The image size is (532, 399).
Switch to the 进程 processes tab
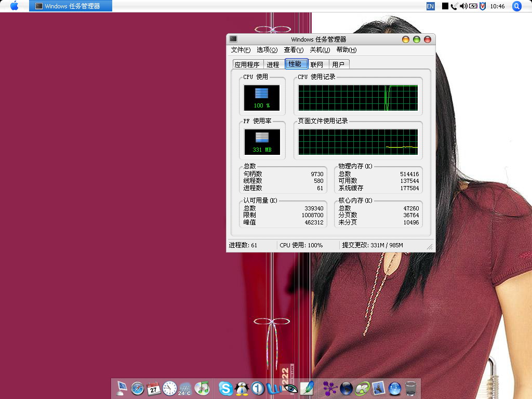click(273, 64)
